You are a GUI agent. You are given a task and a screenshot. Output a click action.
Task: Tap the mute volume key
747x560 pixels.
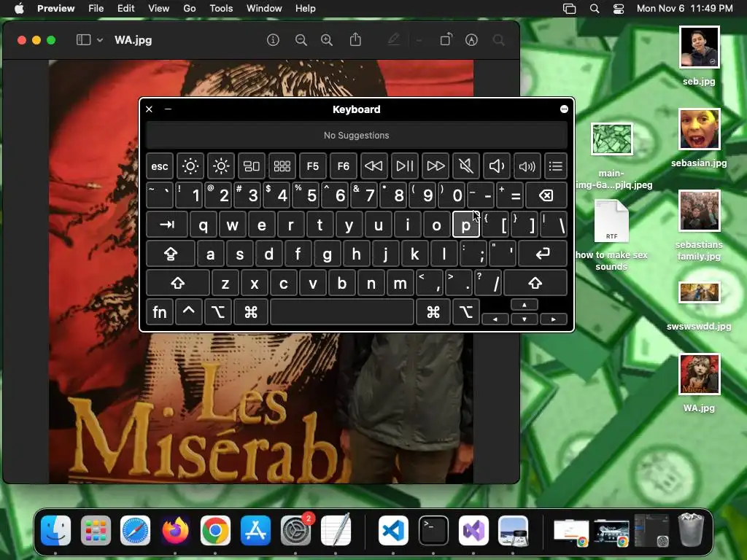(466, 166)
